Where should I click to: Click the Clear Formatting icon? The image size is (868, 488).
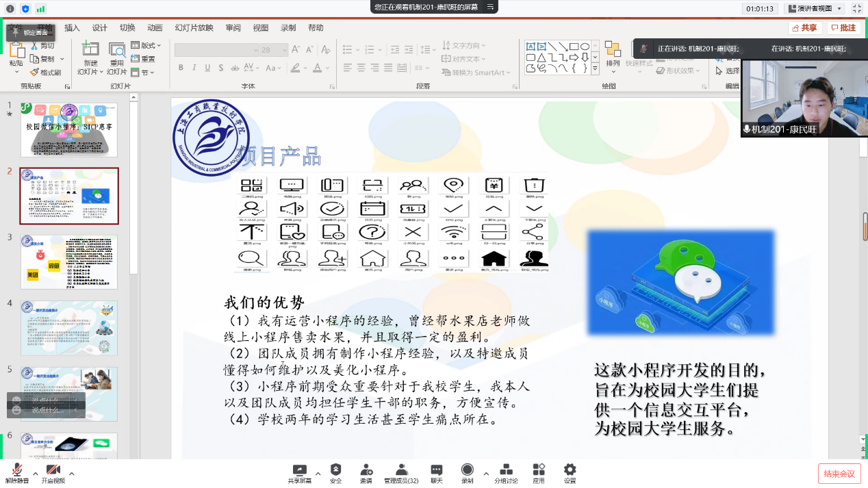point(325,49)
